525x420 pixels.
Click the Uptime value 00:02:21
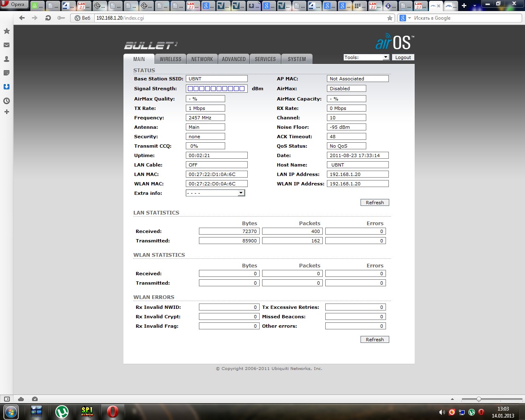217,155
